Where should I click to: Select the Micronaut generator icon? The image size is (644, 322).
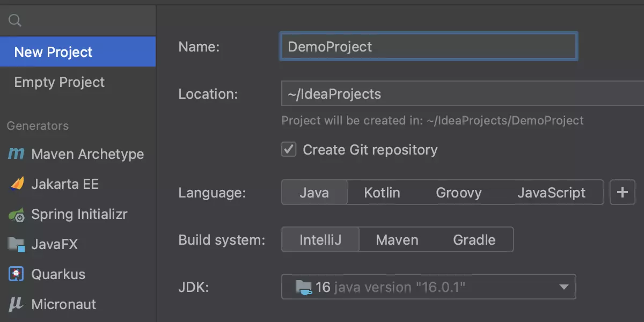(14, 304)
